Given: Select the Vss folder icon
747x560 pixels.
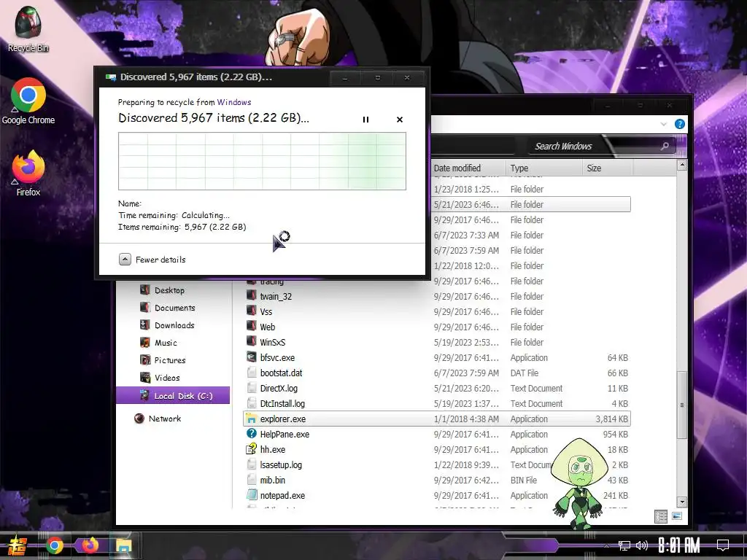Looking at the screenshot, I should [252, 311].
